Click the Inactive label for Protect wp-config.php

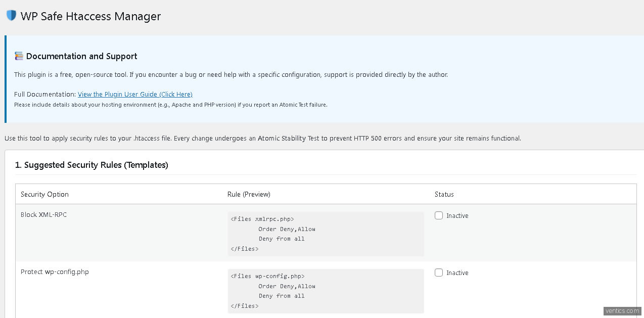click(x=457, y=273)
